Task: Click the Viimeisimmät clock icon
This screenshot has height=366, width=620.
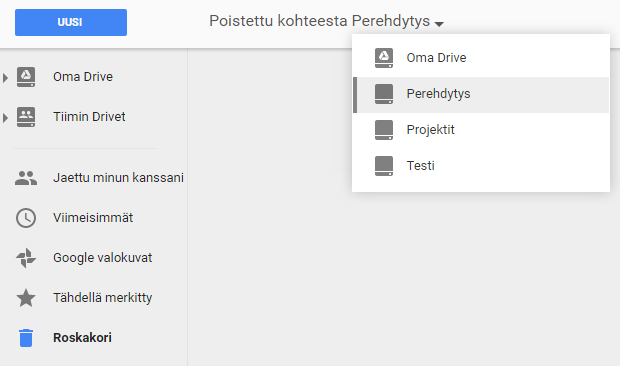Action: (26, 218)
